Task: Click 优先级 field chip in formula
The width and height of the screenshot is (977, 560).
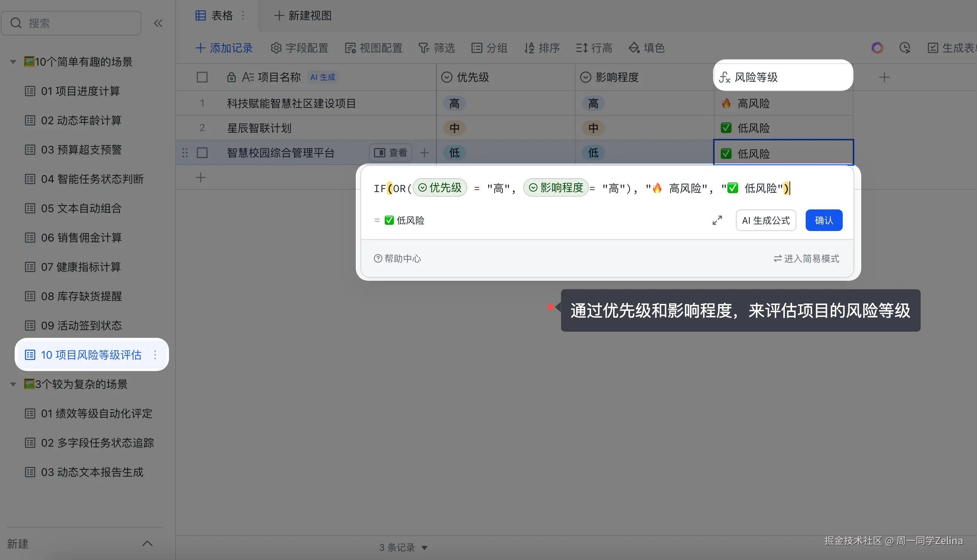Action: (440, 187)
